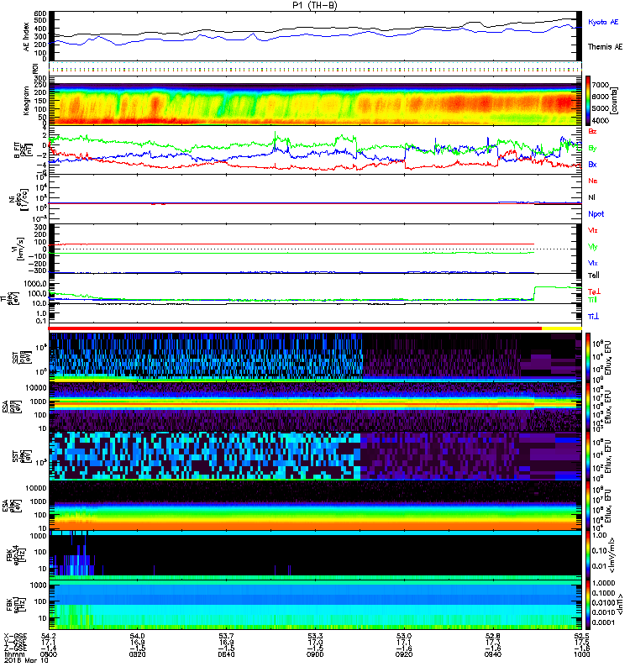Click the red segment of the status bar

pyautogui.click(x=295, y=328)
